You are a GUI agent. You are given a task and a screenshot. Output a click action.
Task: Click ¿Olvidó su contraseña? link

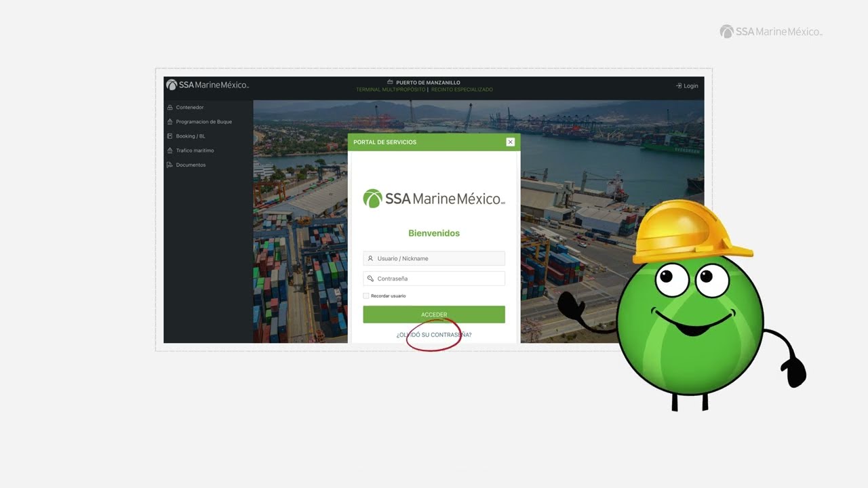[434, 335]
